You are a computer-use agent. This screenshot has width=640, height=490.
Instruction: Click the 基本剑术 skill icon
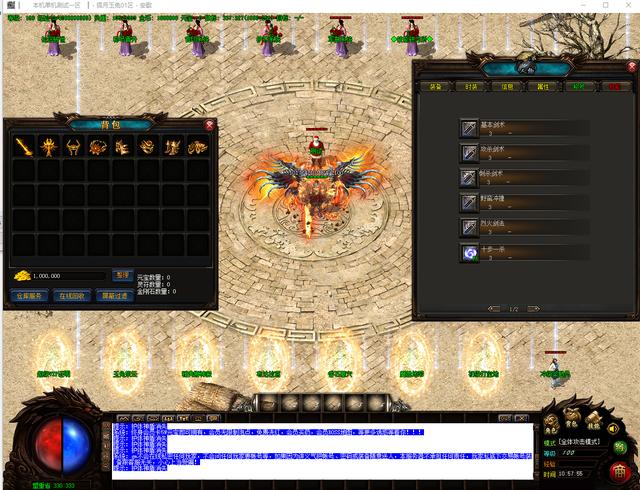(x=469, y=128)
